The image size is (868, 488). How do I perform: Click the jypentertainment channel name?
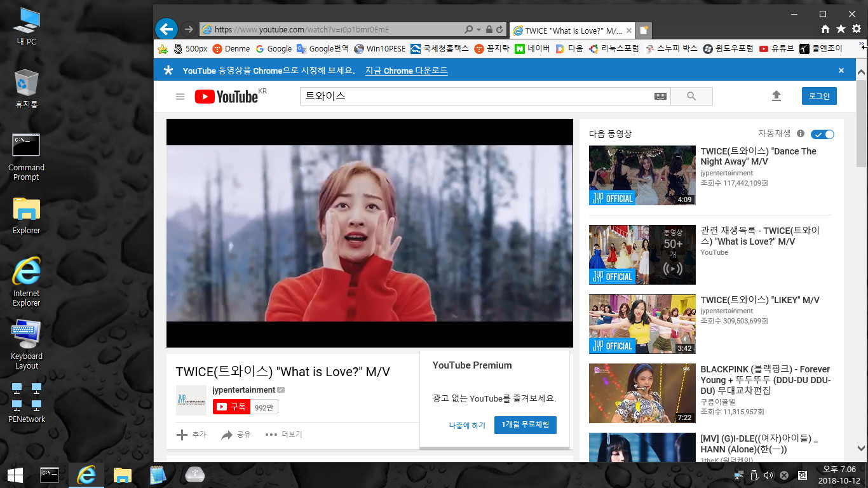pos(243,390)
